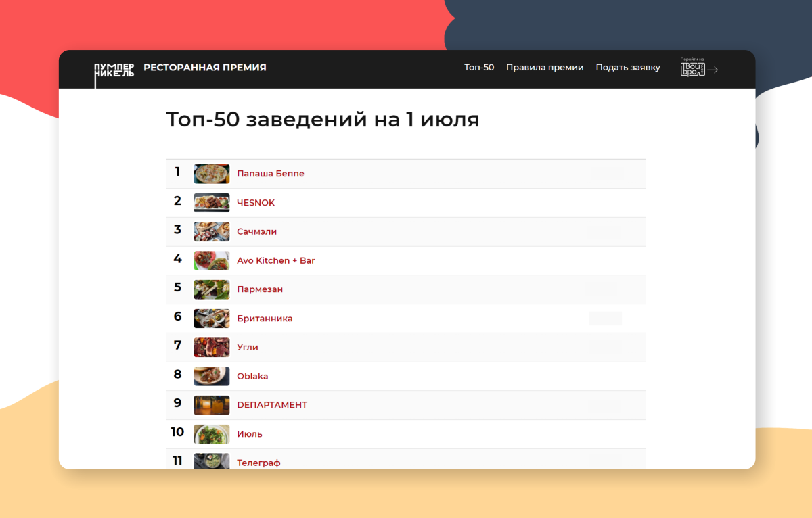Click the Папаша Беппе pizza thumbnail

211,174
